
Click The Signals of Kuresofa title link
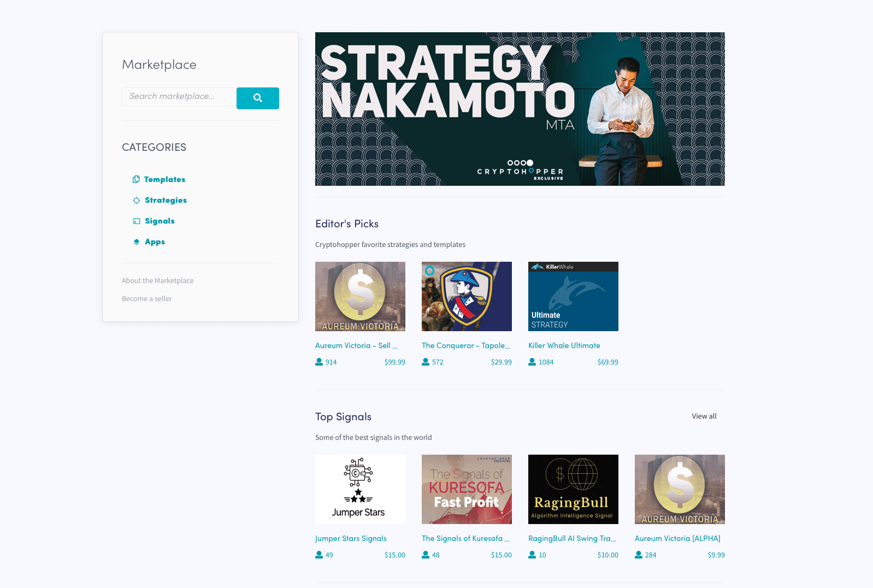[x=465, y=538]
